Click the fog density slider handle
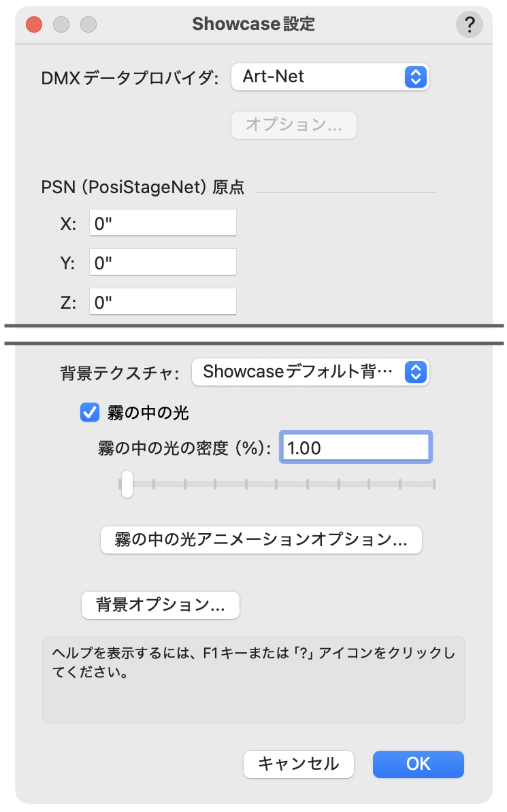This screenshot has height=812, width=507. (x=127, y=485)
